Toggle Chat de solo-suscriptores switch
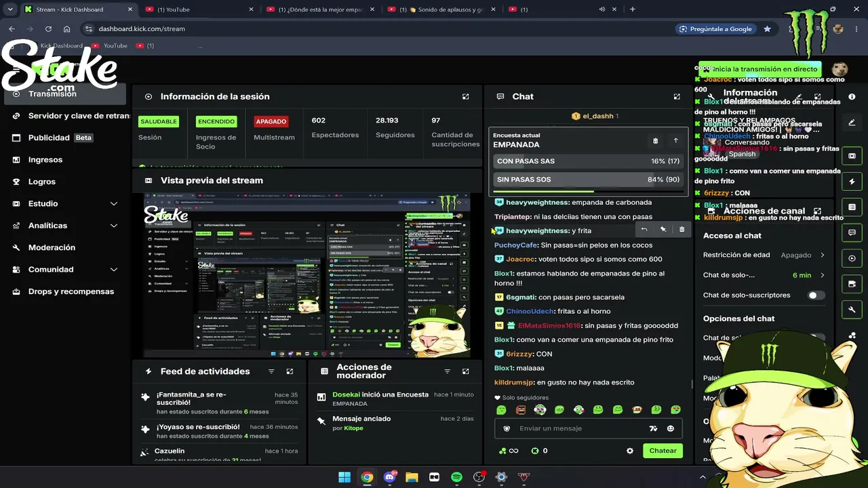The height and width of the screenshot is (488, 868). pos(816,296)
